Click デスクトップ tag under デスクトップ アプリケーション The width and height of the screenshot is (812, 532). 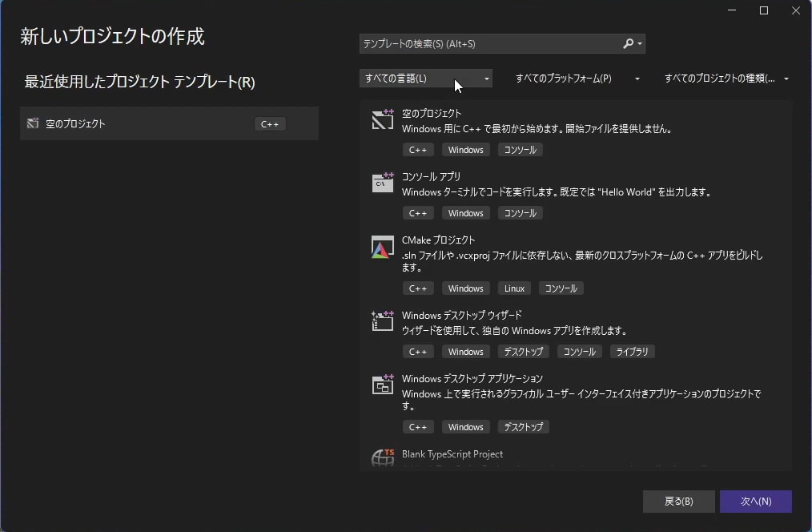click(x=524, y=427)
